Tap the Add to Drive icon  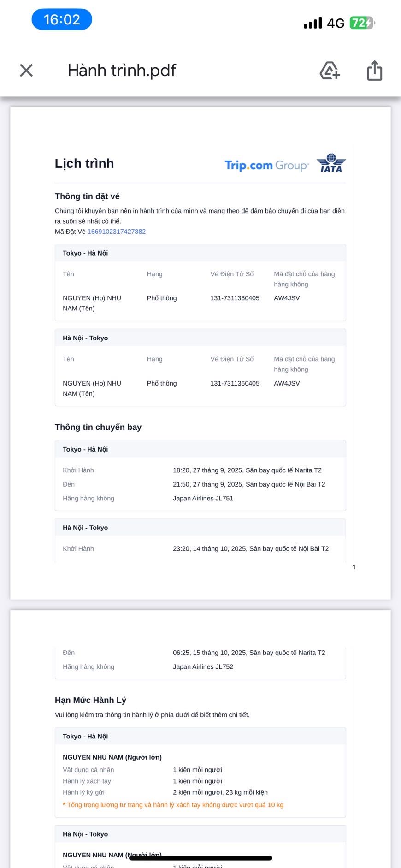pyautogui.click(x=330, y=71)
